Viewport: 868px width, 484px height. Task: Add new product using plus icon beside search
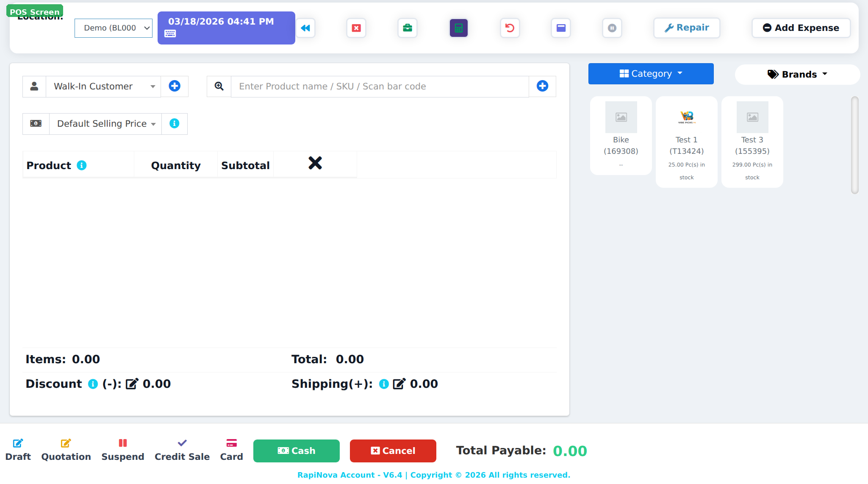tap(542, 86)
